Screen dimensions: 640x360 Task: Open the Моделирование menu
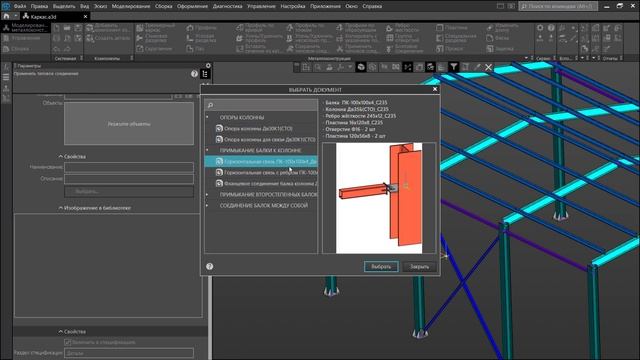coord(131,6)
